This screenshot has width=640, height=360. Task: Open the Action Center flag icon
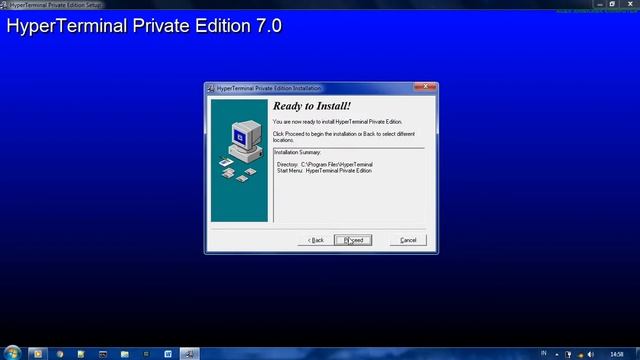click(x=568, y=355)
